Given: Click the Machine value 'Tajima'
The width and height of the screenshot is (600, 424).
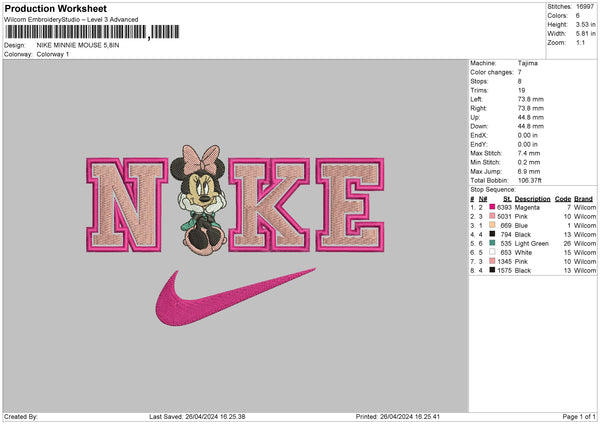Looking at the screenshot, I should pyautogui.click(x=528, y=63).
